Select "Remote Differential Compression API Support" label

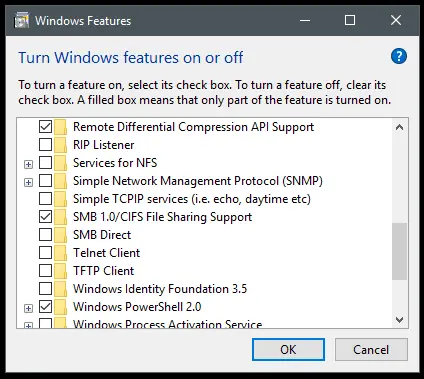pyautogui.click(x=193, y=127)
